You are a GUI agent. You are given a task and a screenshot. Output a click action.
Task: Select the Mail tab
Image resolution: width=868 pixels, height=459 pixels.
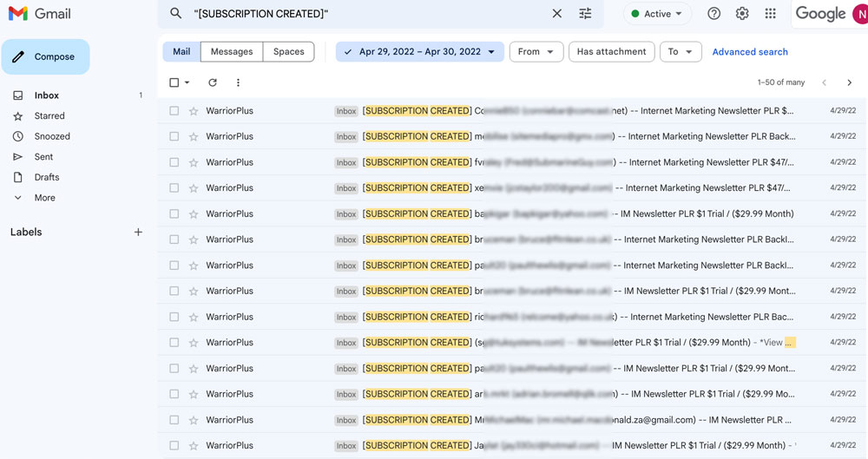point(181,51)
